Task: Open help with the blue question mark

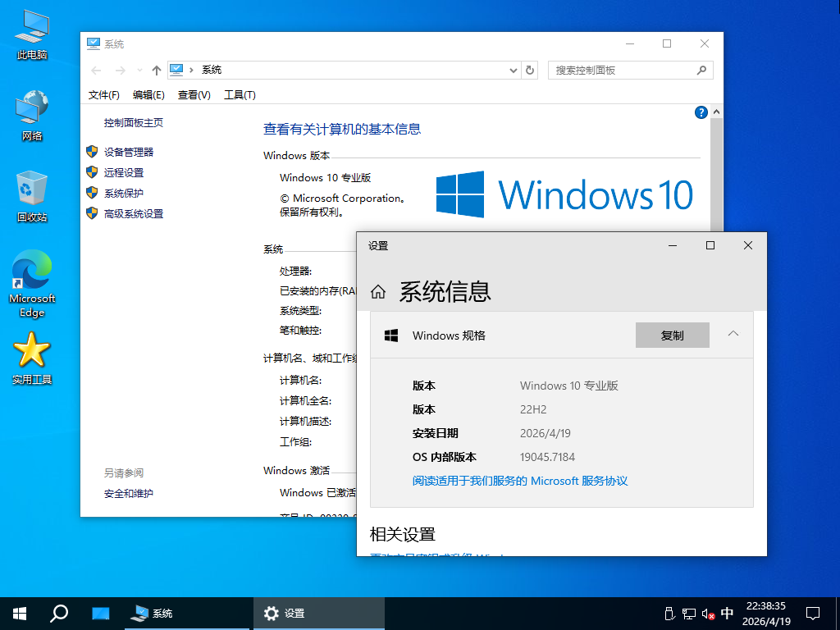Action: pyautogui.click(x=701, y=112)
